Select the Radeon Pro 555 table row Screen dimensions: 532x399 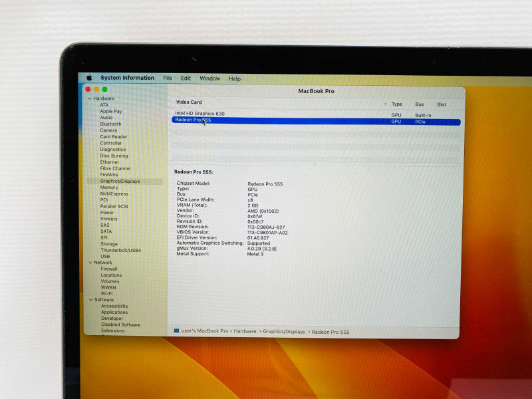coord(317,121)
